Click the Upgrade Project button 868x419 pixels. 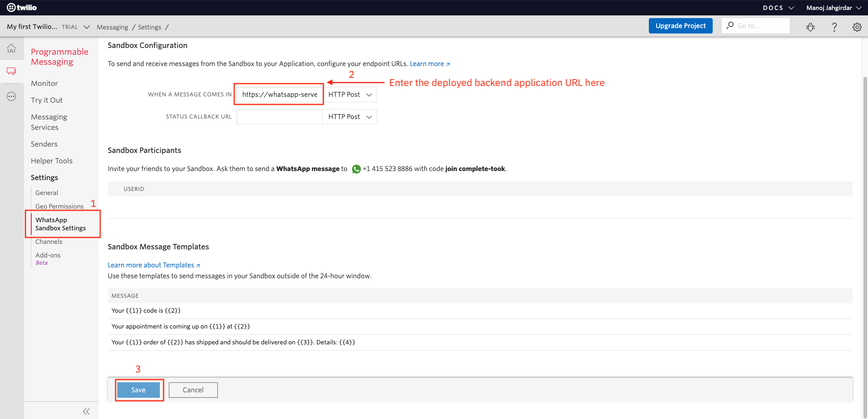click(x=681, y=26)
